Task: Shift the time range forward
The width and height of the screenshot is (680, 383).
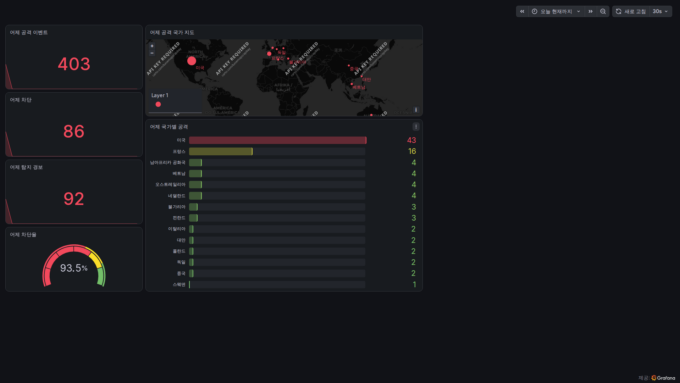Action: [x=590, y=11]
